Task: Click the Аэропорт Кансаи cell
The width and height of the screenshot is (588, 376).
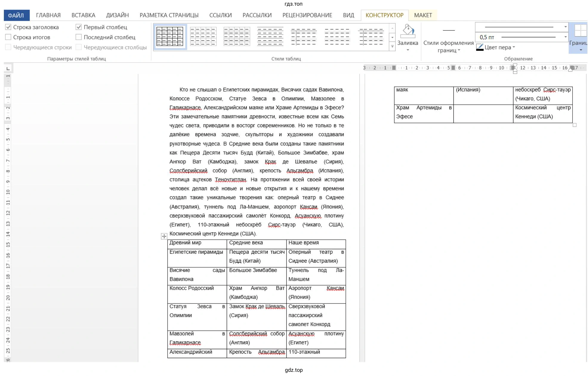Action: click(316, 294)
